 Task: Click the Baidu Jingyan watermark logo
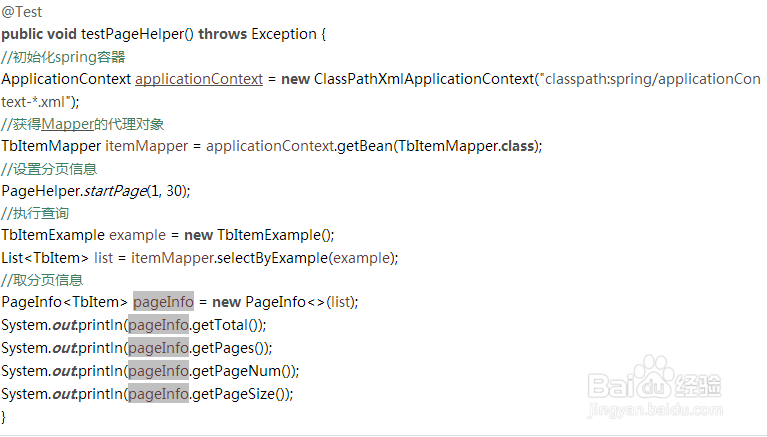click(654, 378)
